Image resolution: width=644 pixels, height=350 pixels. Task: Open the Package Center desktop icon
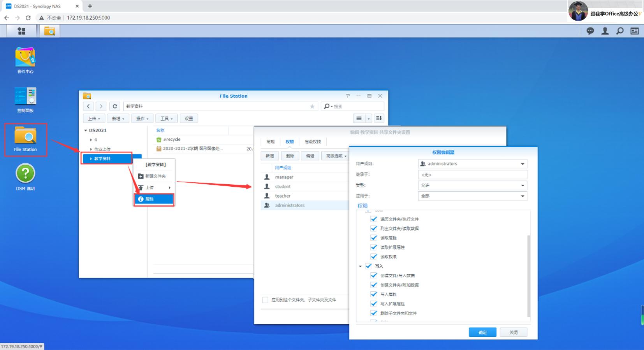pyautogui.click(x=25, y=58)
